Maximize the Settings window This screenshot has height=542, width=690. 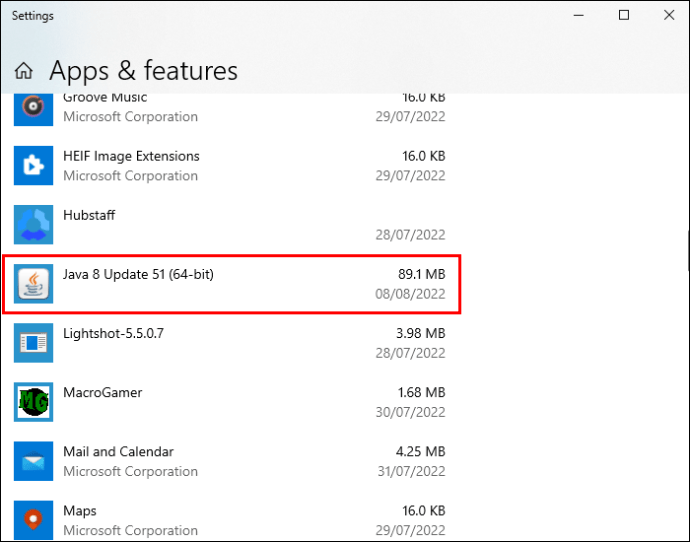(624, 15)
